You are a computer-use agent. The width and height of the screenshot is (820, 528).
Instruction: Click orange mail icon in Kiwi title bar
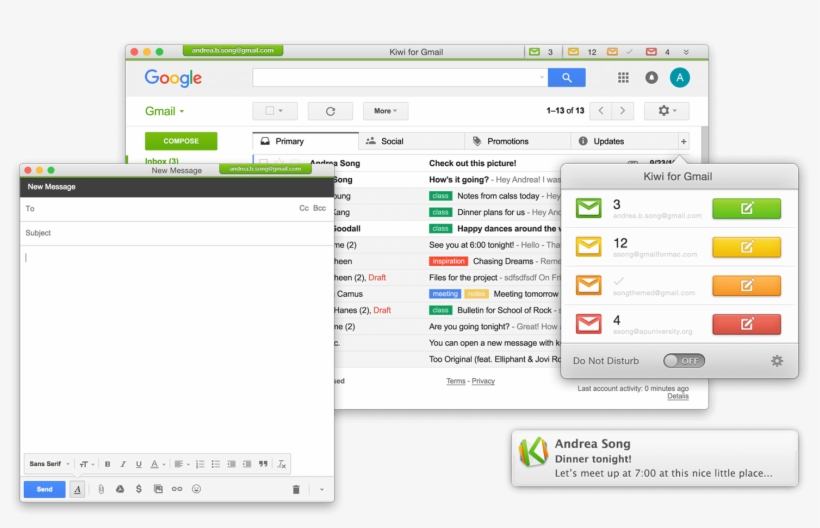click(x=612, y=52)
